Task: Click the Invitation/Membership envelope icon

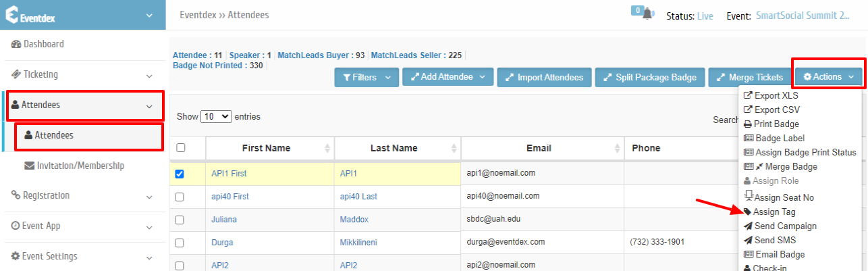Action: [30, 166]
